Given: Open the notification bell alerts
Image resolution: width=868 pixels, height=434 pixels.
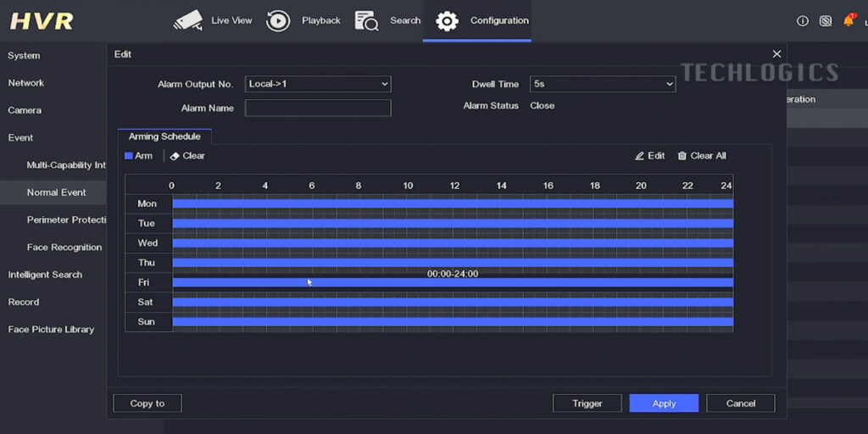Looking at the screenshot, I should tap(849, 20).
